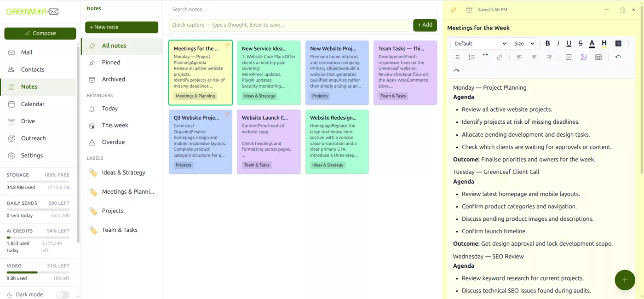Open the 'New Service Idea...' note card
644x299 pixels.
(x=269, y=73)
